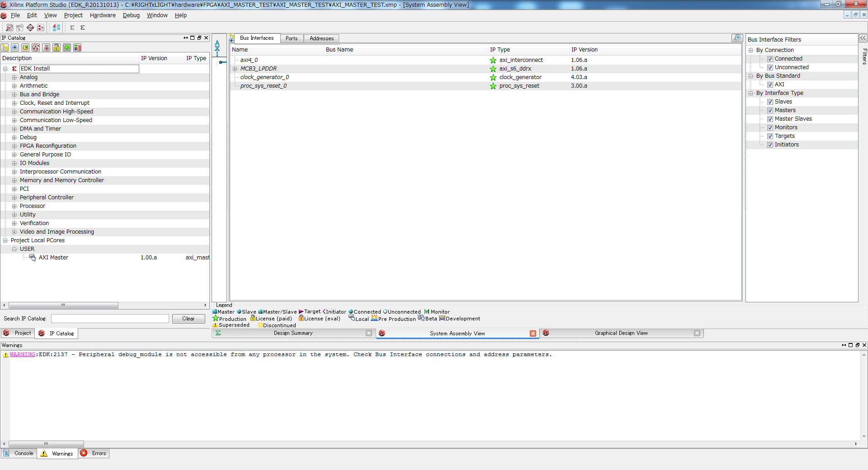Click the blue block diagram toolbar icon
This screenshot has width=868, height=470.
57,28
